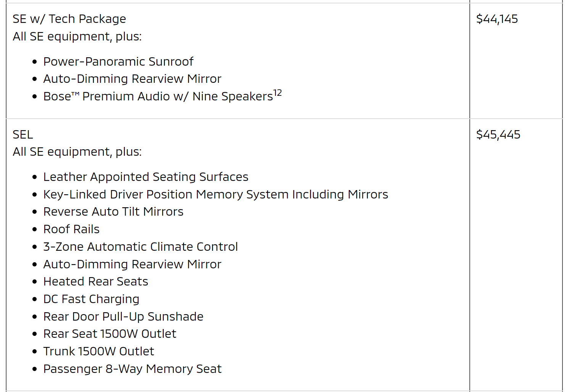
Task: Click the DC Fast Charging item
Action: [91, 299]
